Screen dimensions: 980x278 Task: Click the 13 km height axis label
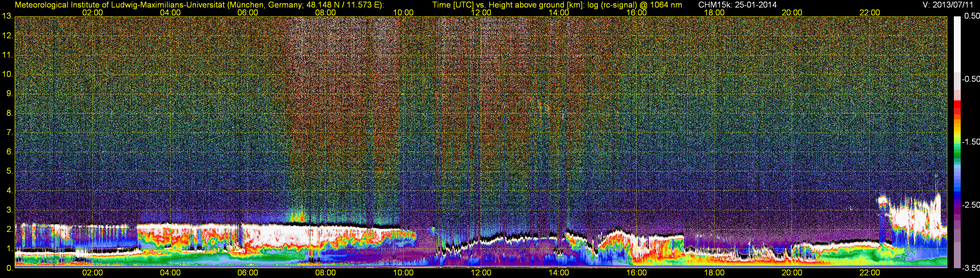[7, 16]
